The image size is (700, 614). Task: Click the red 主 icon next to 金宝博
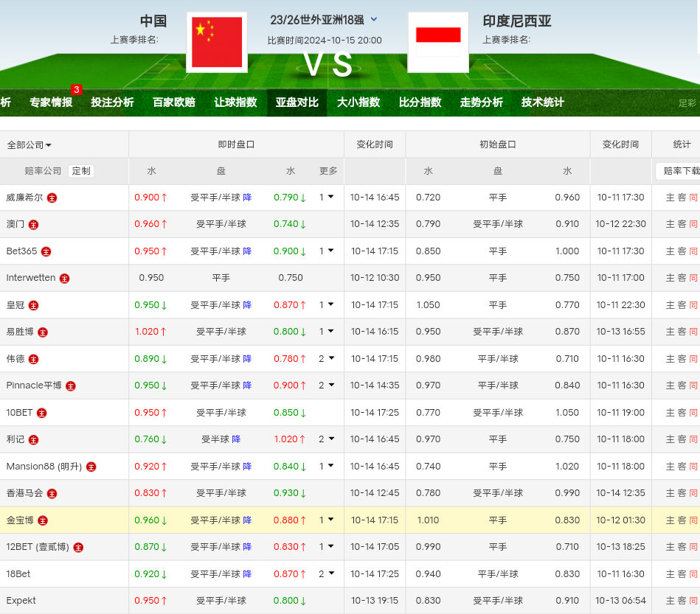(43, 520)
